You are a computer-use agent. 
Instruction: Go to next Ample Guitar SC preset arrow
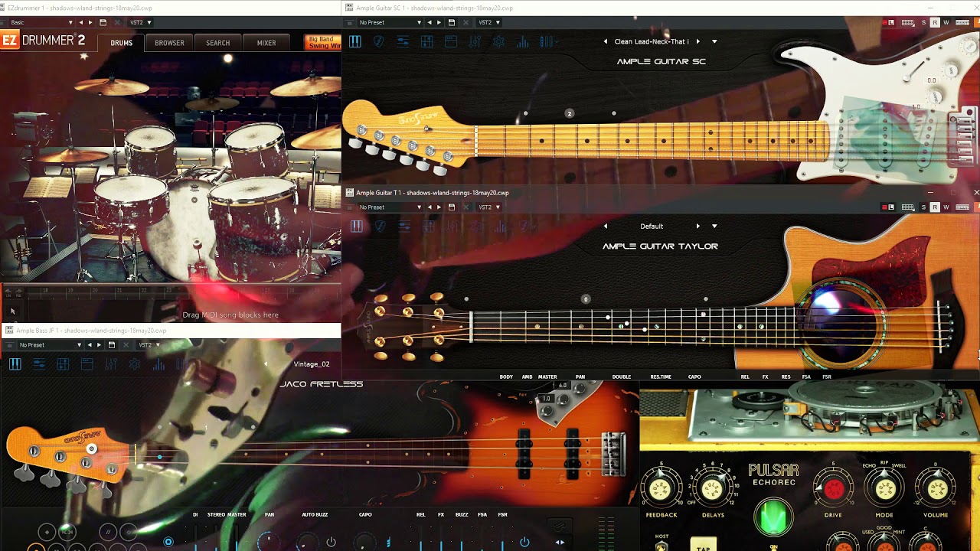pyautogui.click(x=697, y=41)
